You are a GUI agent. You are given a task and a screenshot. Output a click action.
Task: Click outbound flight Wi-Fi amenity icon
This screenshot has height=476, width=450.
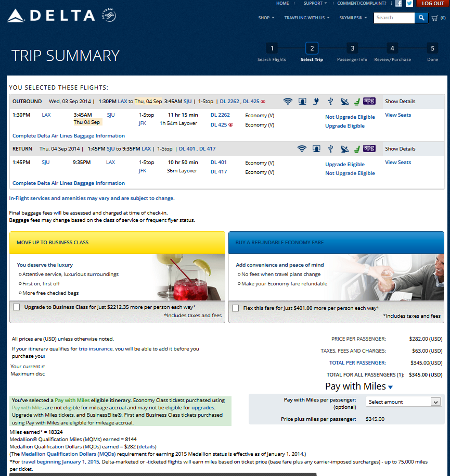(288, 102)
